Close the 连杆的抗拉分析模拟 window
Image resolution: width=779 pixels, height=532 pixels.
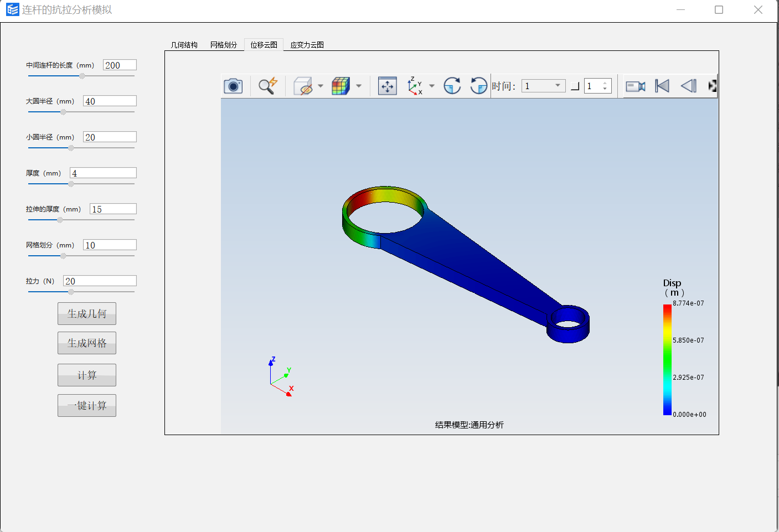click(758, 9)
